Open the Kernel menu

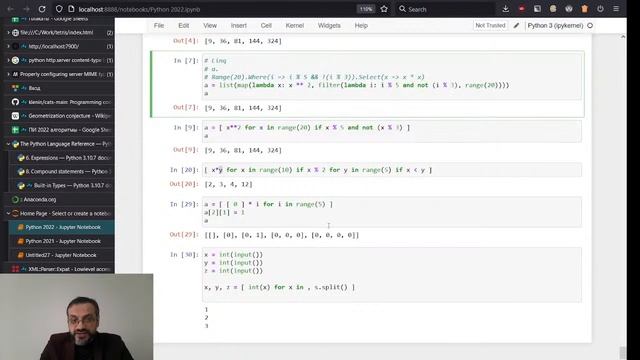pos(295,25)
